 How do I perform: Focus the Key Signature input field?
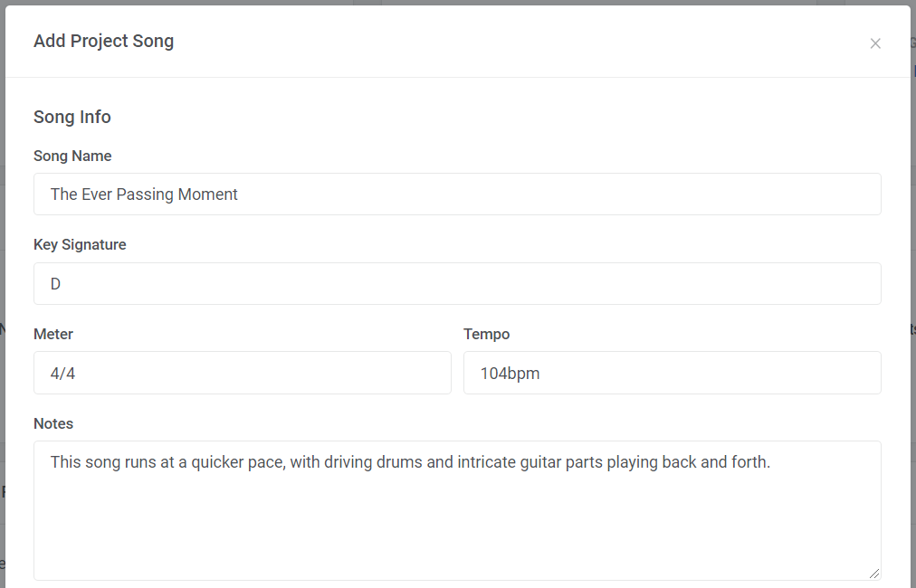click(457, 284)
